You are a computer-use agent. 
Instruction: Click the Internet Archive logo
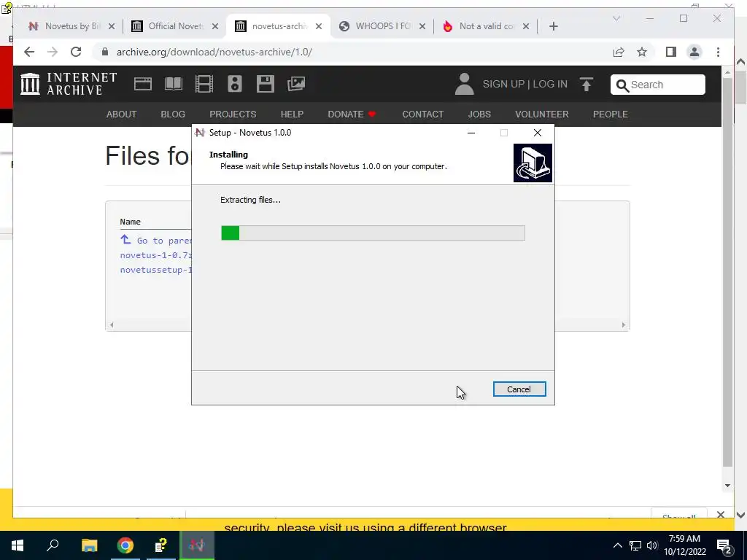(69, 84)
